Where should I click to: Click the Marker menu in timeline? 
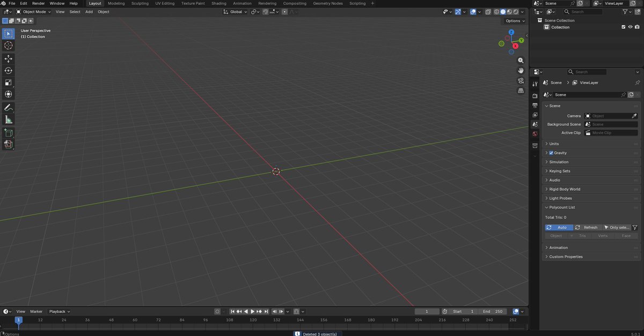click(36, 311)
